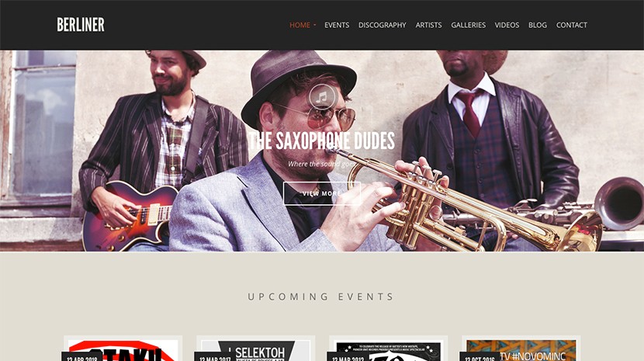The image size is (644, 361).
Task: Select ARTISTS in the navigation bar
Action: click(428, 25)
